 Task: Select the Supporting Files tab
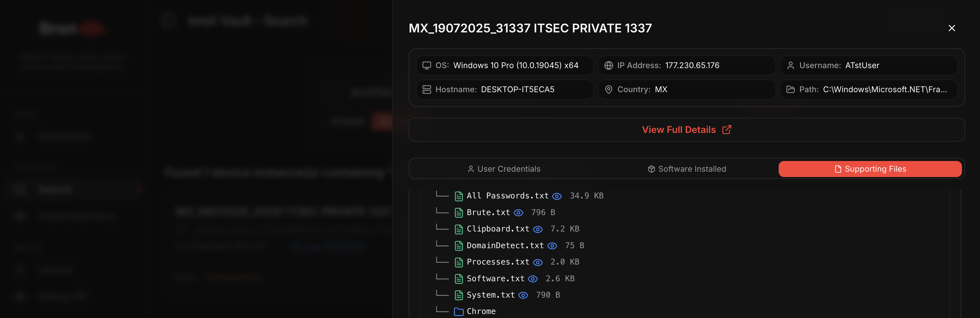point(870,169)
